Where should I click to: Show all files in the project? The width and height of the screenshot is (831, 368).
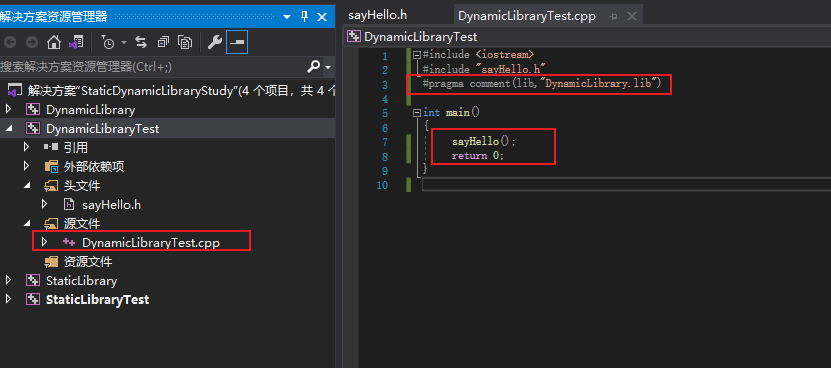[185, 42]
